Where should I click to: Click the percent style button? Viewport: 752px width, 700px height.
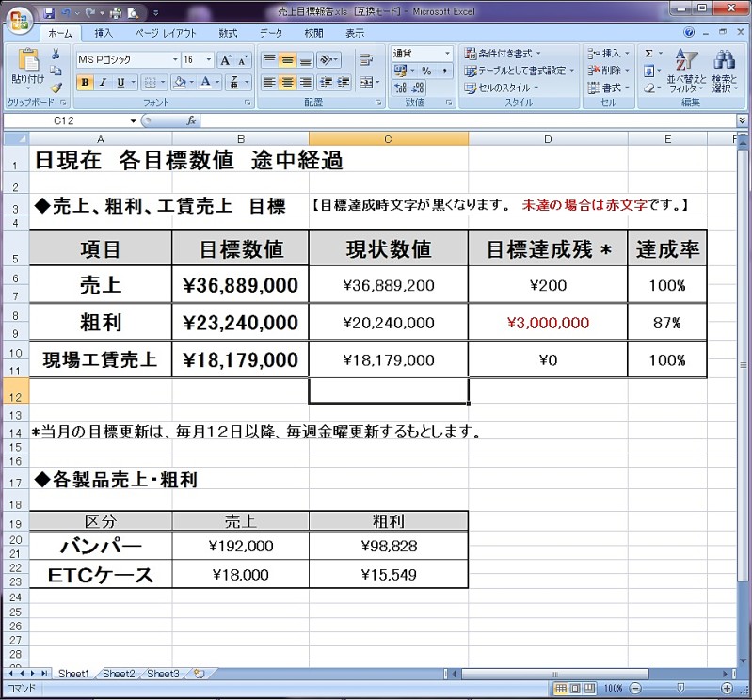(426, 71)
